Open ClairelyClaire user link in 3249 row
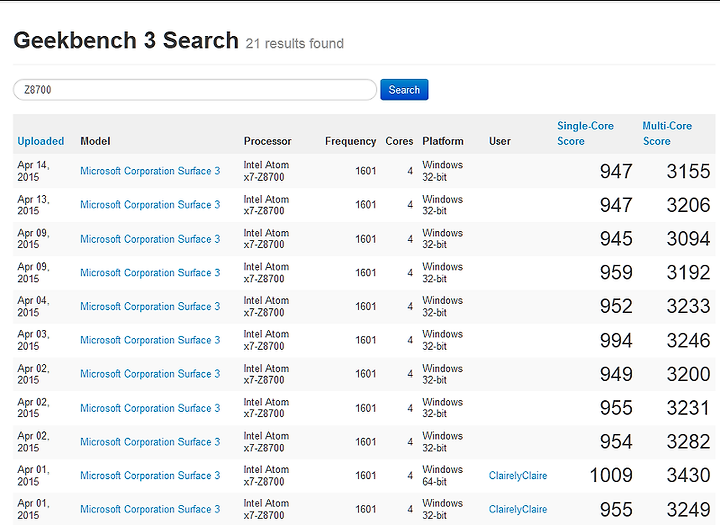The height and width of the screenshot is (525, 720). click(x=518, y=509)
